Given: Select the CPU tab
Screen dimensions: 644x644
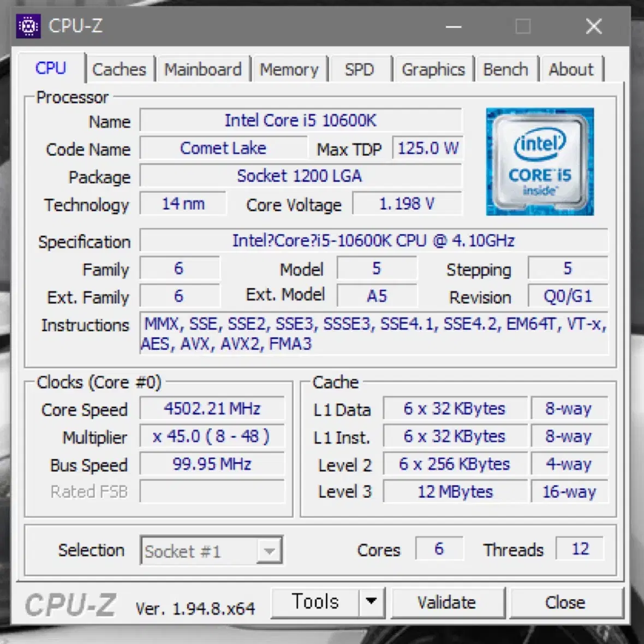Looking at the screenshot, I should click(x=51, y=68).
